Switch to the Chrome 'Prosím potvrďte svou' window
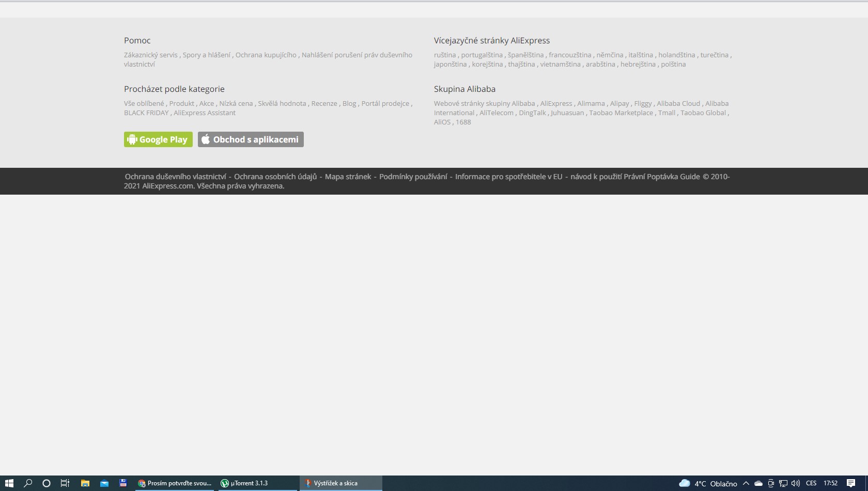 [x=175, y=483]
